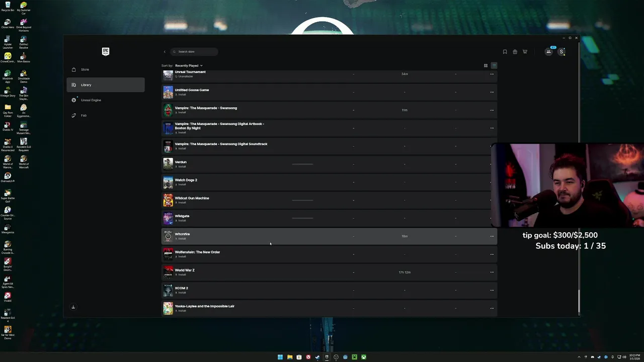Select the Yooka-Laylee and the Impossible Lair title
The width and height of the screenshot is (644, 362).
[204, 306]
